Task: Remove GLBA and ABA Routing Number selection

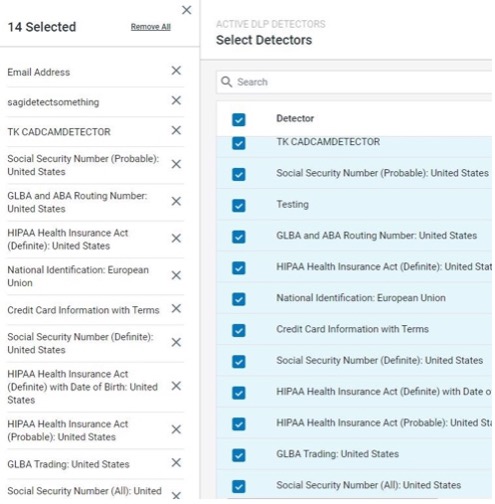Action: (176, 201)
